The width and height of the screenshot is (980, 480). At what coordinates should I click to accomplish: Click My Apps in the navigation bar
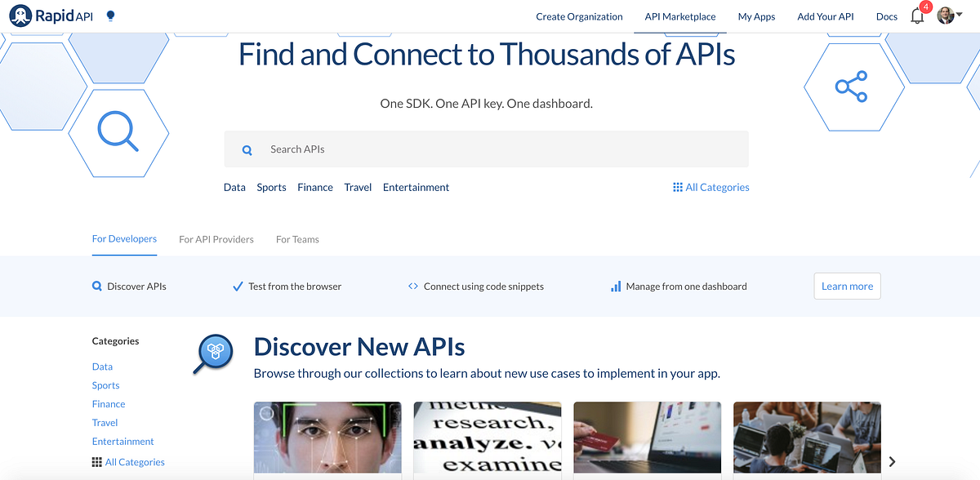pos(756,16)
